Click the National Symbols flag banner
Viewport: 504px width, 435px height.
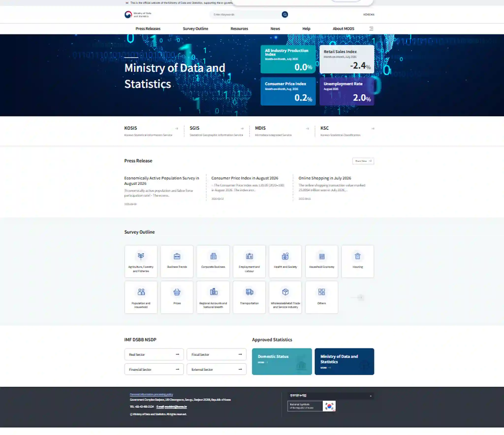311,406
